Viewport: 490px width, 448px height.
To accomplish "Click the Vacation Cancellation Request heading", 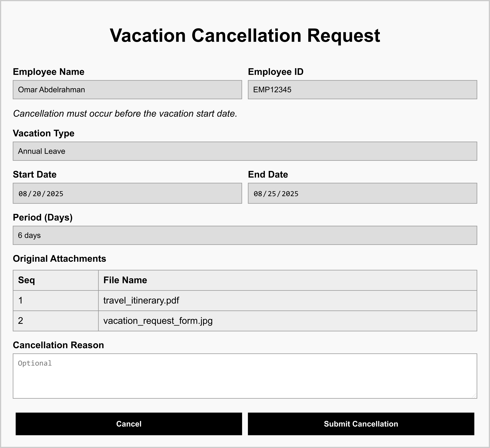I will 245,36.
